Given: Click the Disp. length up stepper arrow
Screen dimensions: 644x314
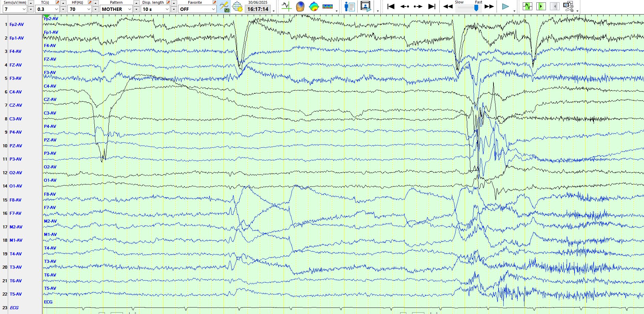Looking at the screenshot, I should 174,3.
